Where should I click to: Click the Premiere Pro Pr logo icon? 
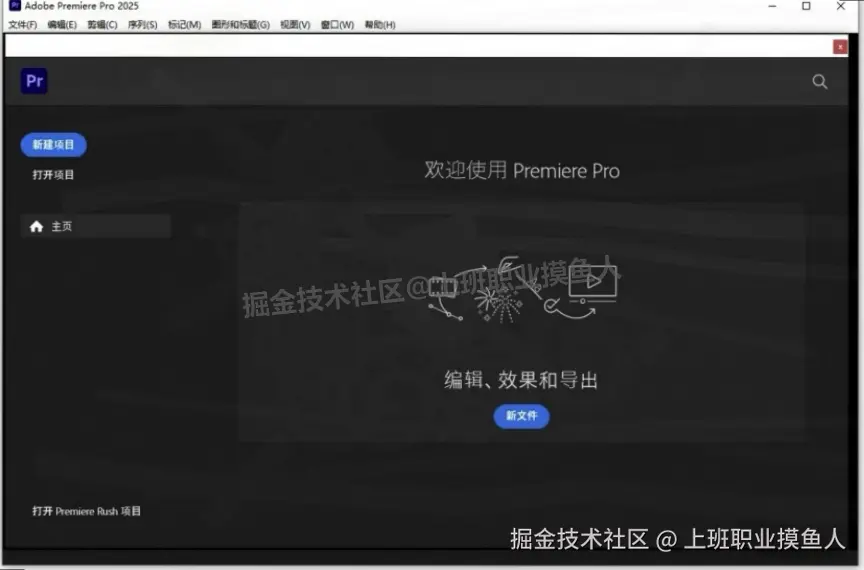[x=34, y=81]
